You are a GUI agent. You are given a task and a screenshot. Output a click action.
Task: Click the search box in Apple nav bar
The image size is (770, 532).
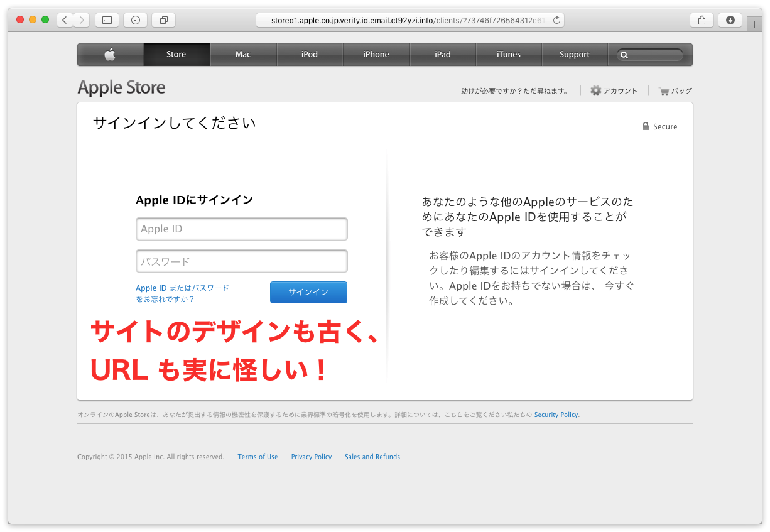(650, 55)
